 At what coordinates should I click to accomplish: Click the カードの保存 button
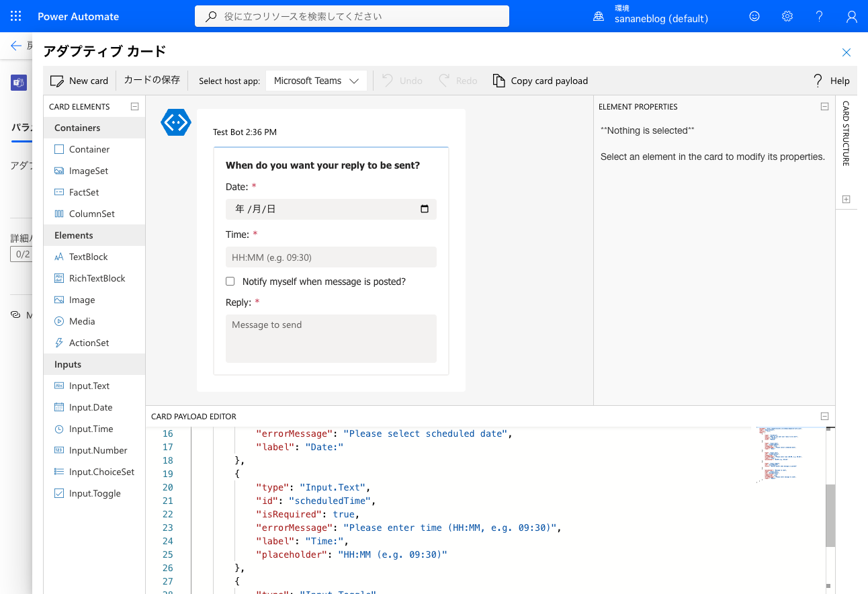tap(152, 80)
